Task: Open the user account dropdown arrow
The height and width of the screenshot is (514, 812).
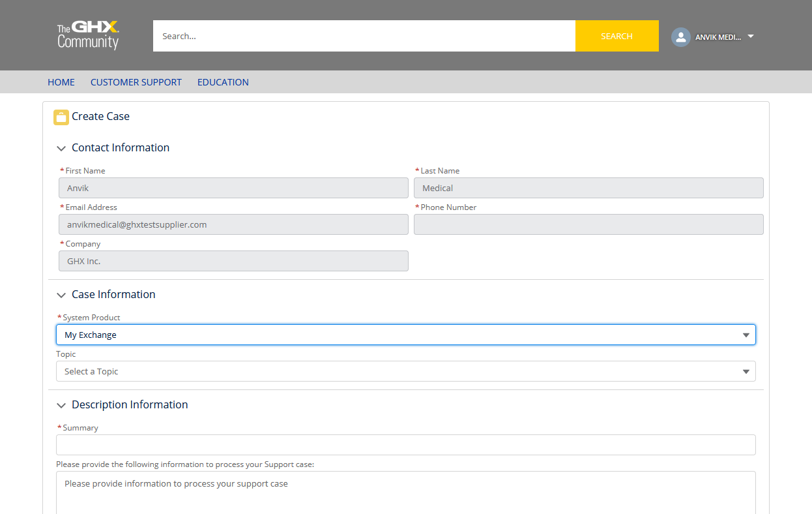Action: click(x=750, y=37)
